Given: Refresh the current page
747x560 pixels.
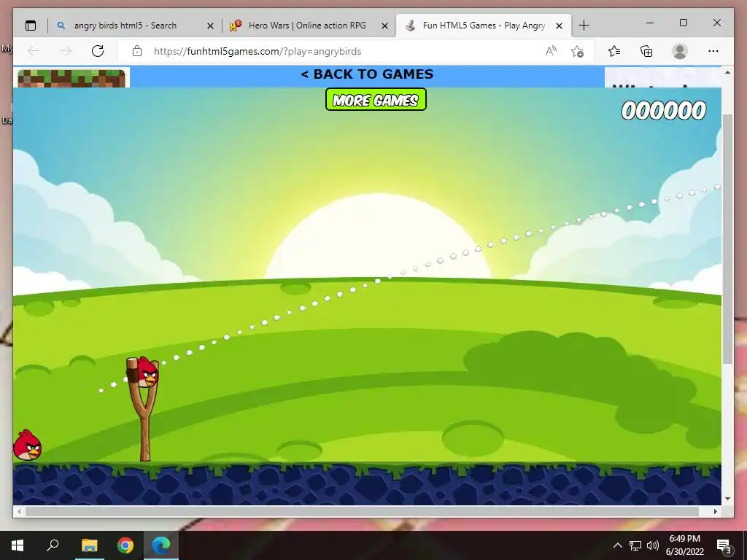Looking at the screenshot, I should tap(98, 51).
